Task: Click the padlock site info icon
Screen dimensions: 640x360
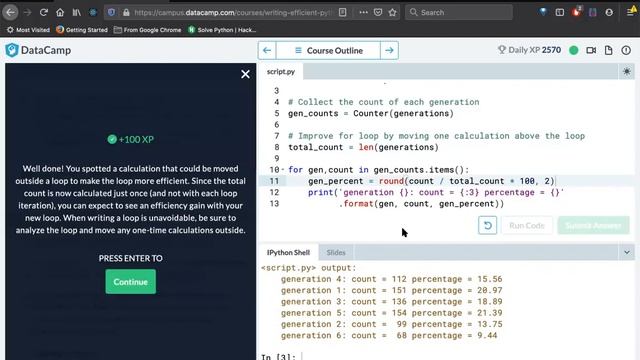Action: tap(126, 13)
